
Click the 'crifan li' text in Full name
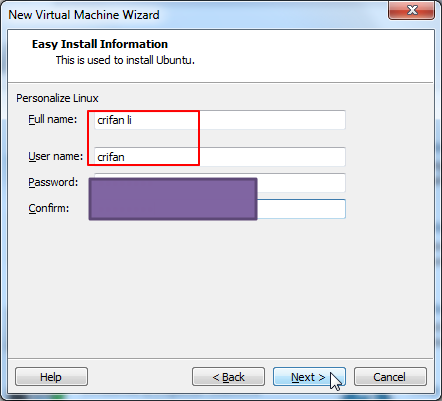114,120
